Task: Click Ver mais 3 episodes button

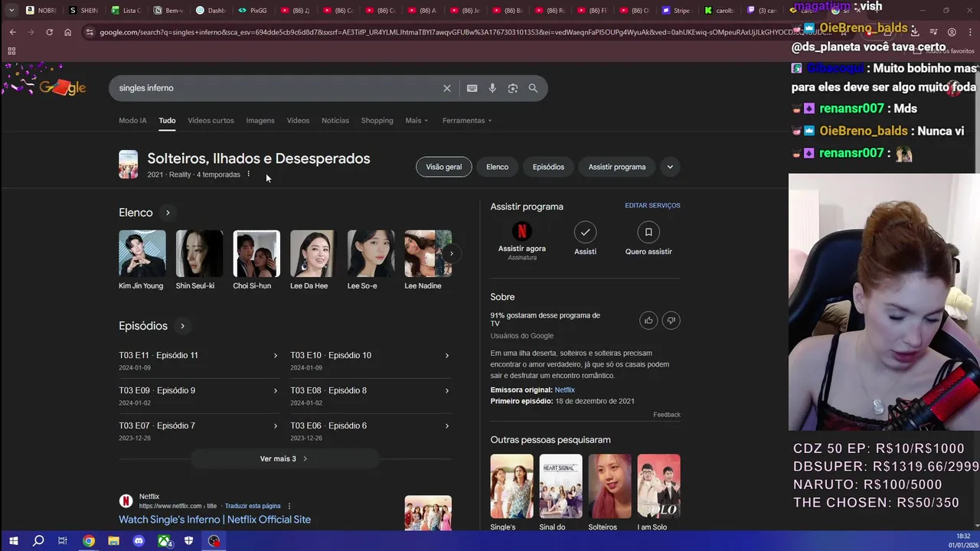Action: pyautogui.click(x=284, y=458)
